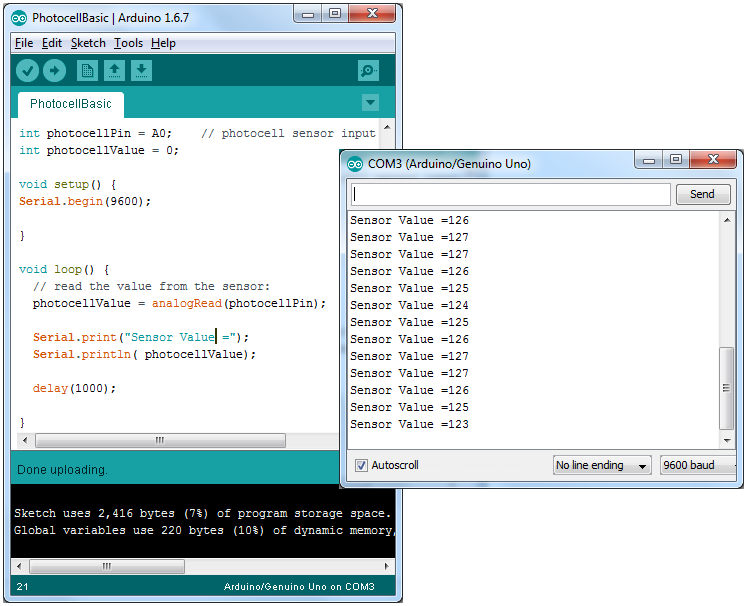Click the Arduino logo in PhotocellBasic title bar
The width and height of the screenshot is (747, 606).
tap(19, 18)
